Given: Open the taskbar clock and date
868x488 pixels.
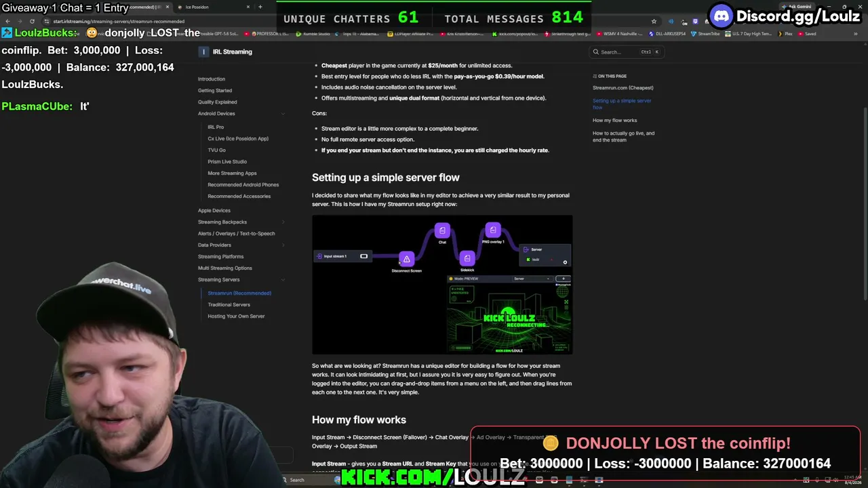Looking at the screenshot, I should (x=852, y=479).
